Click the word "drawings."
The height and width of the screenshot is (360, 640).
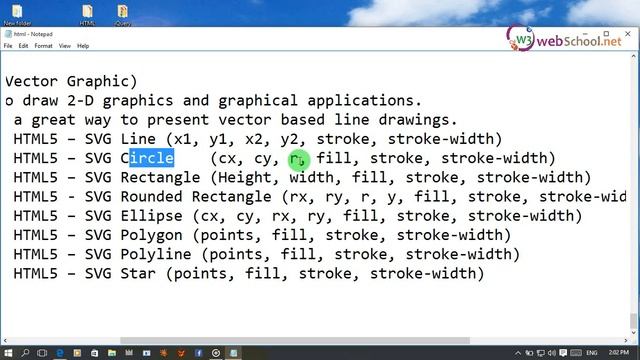(x=418, y=120)
